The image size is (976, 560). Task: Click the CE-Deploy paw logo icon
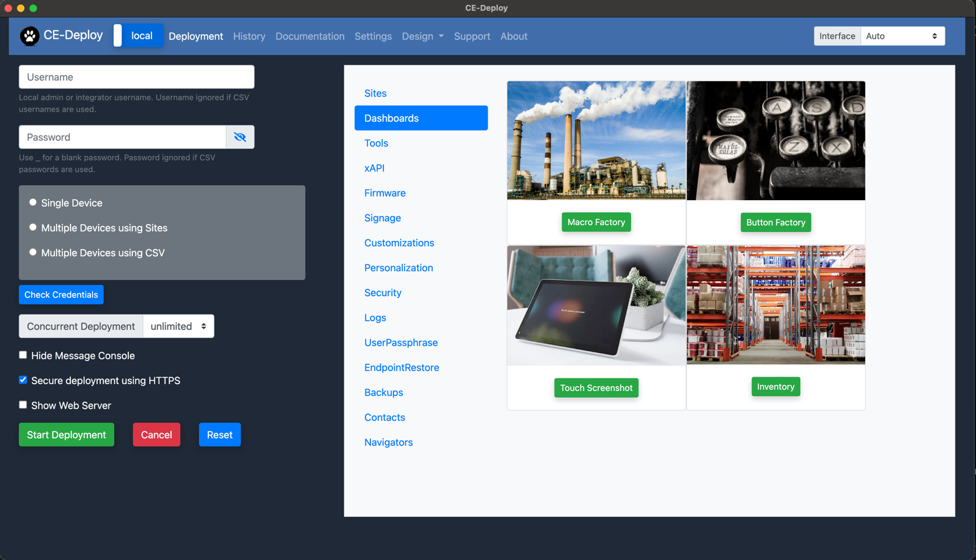coord(29,36)
